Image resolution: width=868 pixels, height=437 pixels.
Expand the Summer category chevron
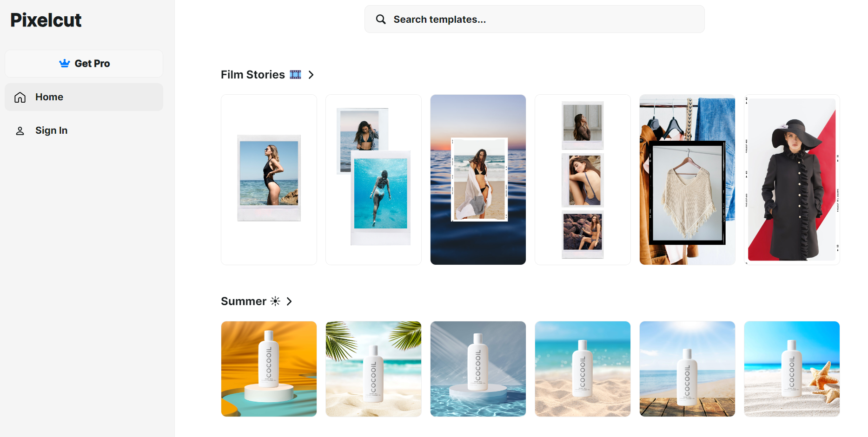click(x=289, y=301)
